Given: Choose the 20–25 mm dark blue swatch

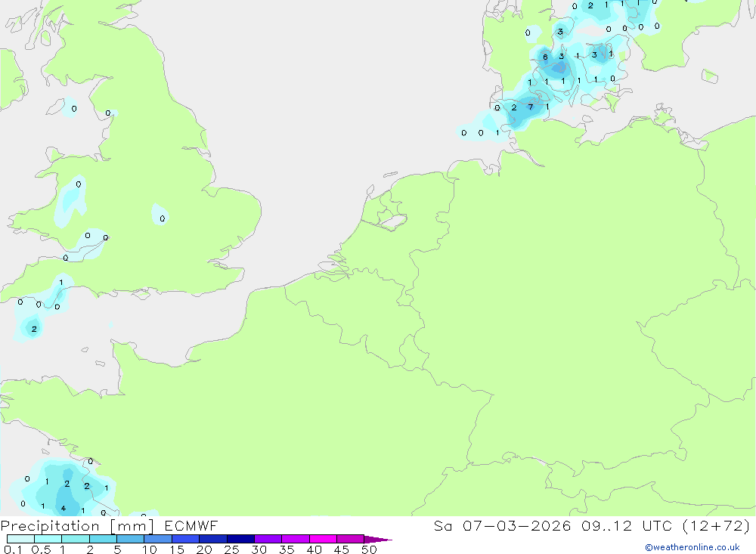Looking at the screenshot, I should click(212, 539).
